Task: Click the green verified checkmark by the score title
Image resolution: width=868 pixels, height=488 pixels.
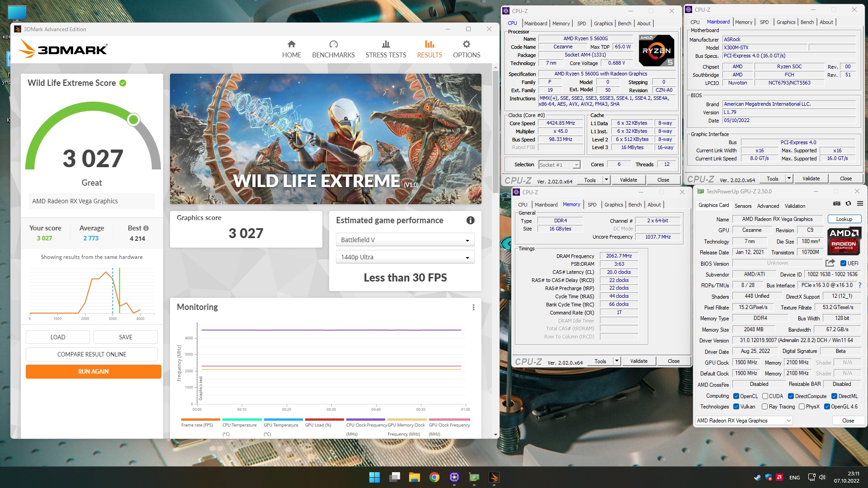Action: 123,83
